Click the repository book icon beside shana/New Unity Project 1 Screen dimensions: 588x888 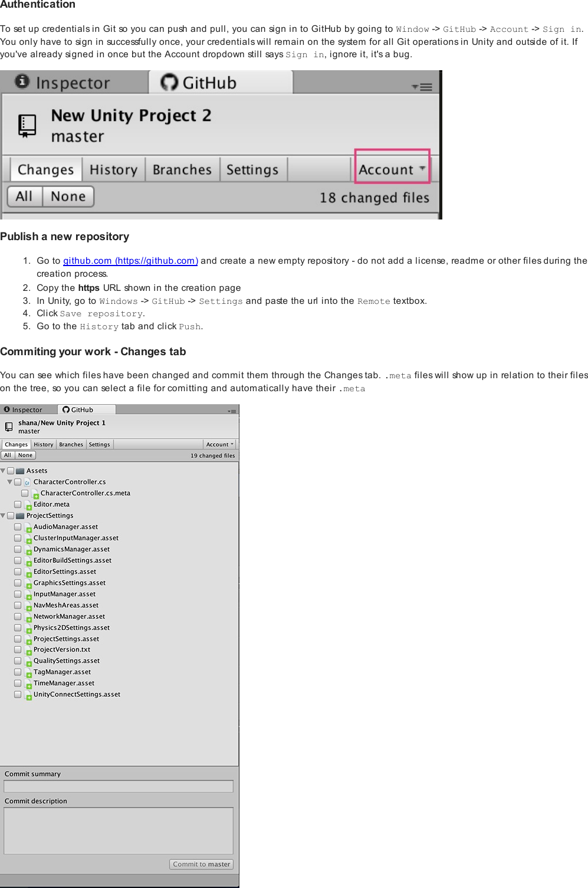point(9,427)
